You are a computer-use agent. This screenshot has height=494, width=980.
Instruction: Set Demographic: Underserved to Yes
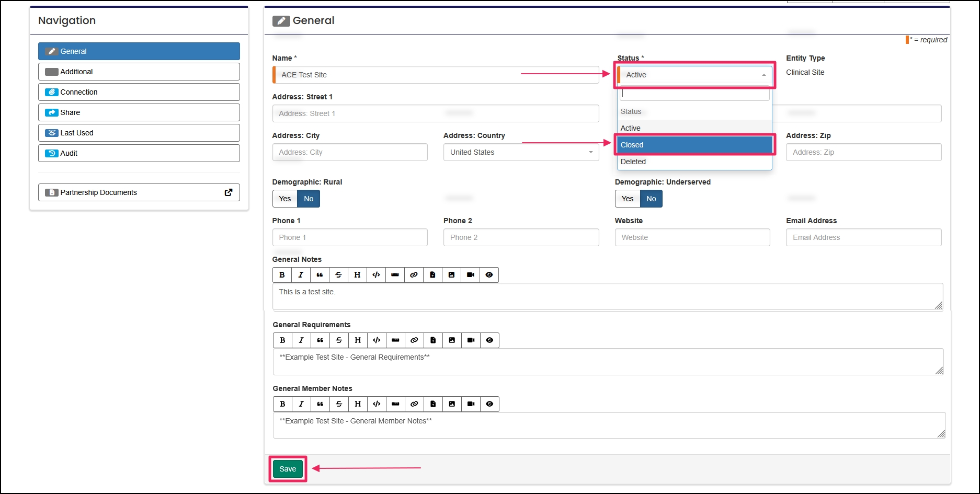click(x=628, y=199)
